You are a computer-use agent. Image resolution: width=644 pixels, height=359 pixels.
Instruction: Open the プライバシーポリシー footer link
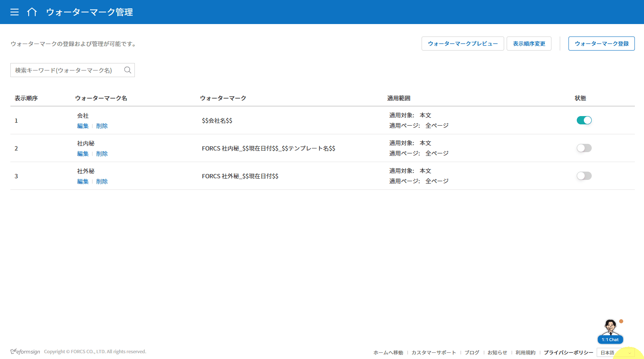(568, 352)
